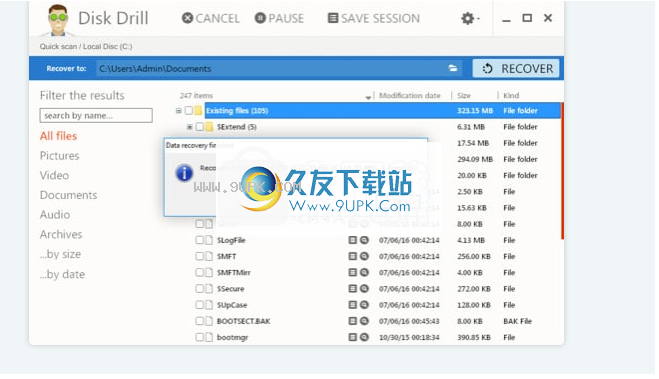Click the RECOVER button
The width and height of the screenshot is (659, 379).
point(516,68)
